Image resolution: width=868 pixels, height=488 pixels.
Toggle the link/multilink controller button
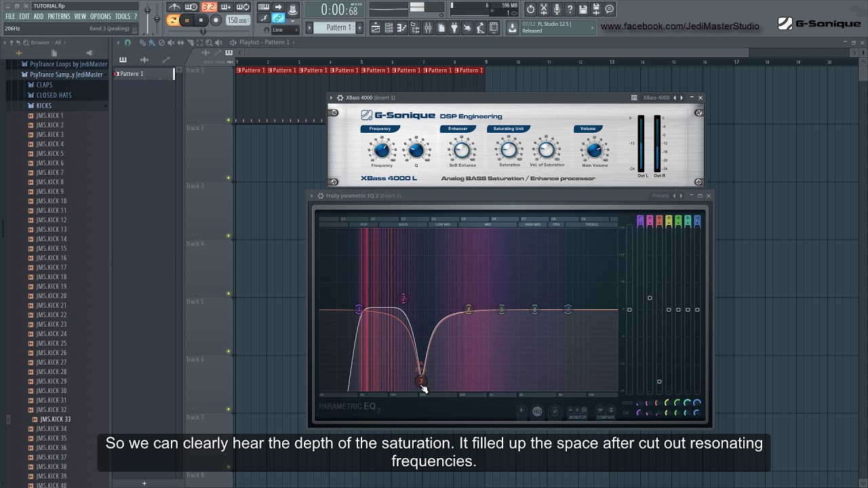coord(278,18)
